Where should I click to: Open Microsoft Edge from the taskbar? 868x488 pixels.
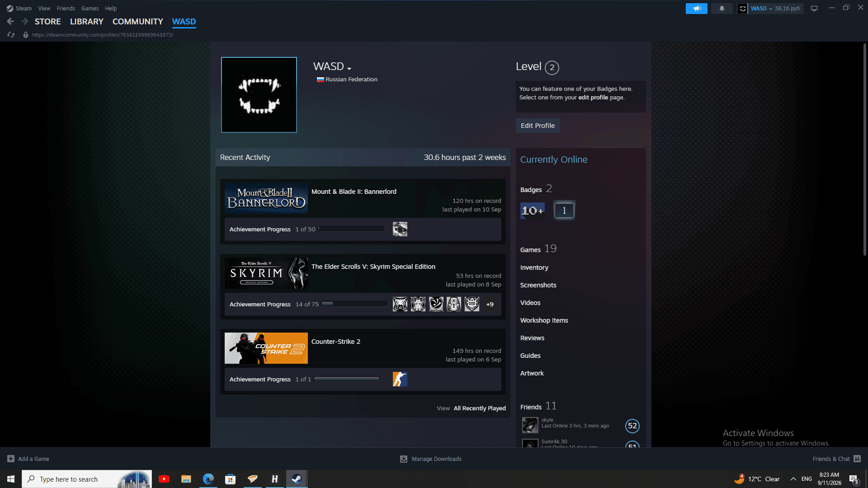208,479
